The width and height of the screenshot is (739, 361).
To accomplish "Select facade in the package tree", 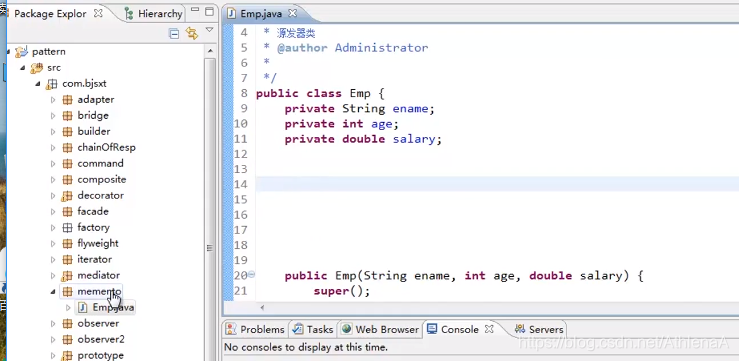I will click(x=93, y=212).
